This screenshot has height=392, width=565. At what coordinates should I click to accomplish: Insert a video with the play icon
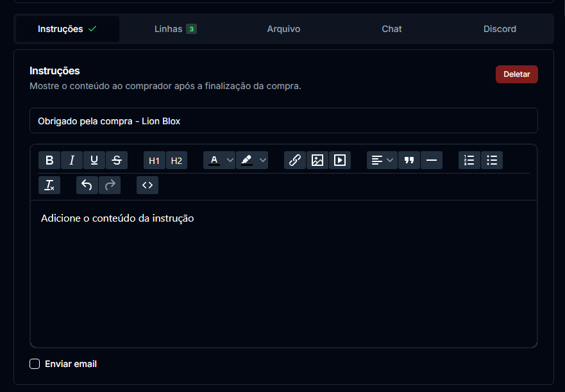click(x=340, y=160)
